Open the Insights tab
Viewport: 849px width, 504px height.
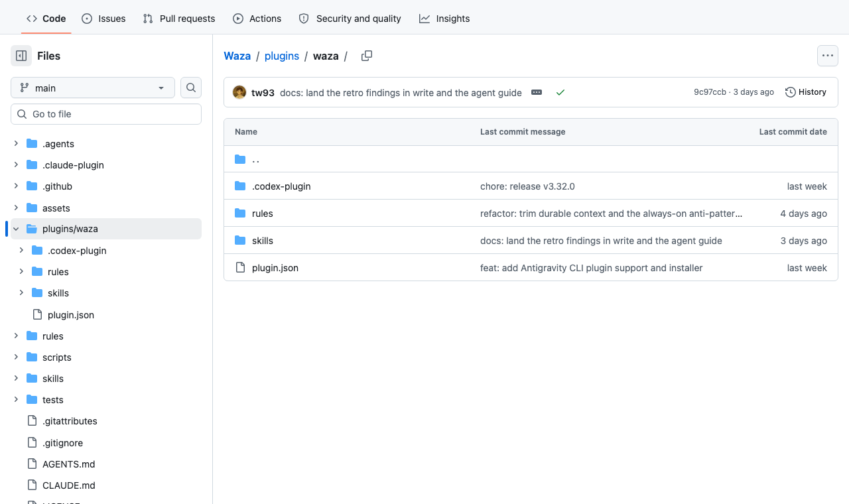tap(444, 19)
